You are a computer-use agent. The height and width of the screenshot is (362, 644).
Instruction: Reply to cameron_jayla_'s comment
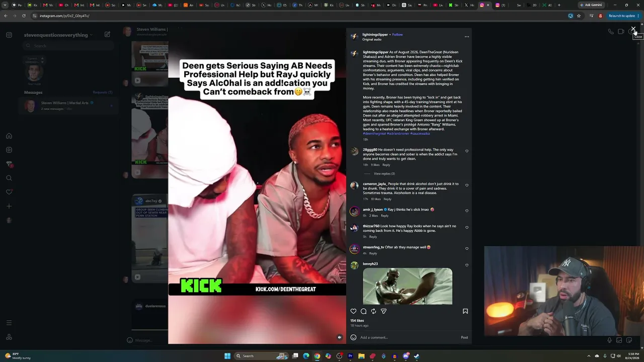(x=387, y=199)
